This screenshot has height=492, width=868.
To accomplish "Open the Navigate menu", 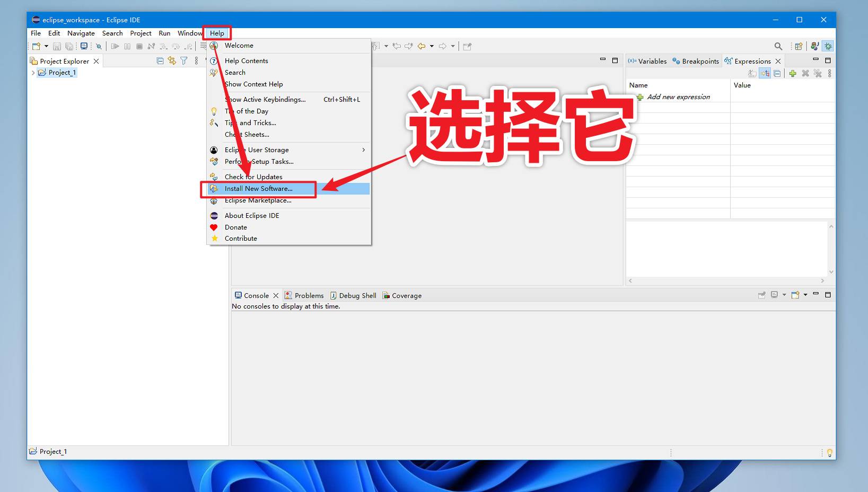I will pyautogui.click(x=81, y=33).
